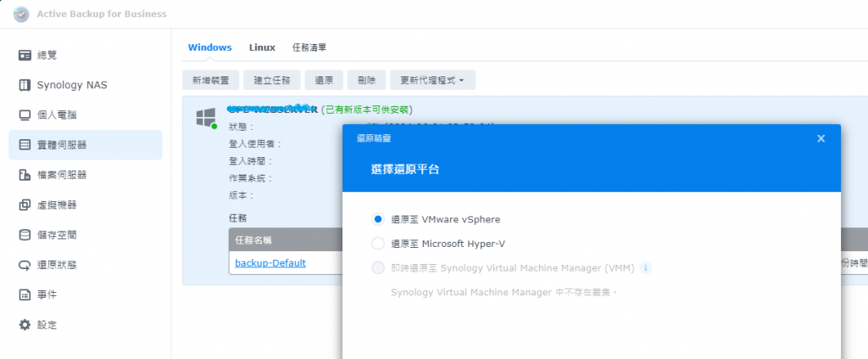
Task: Click the 設定 gear icon
Action: click(25, 325)
